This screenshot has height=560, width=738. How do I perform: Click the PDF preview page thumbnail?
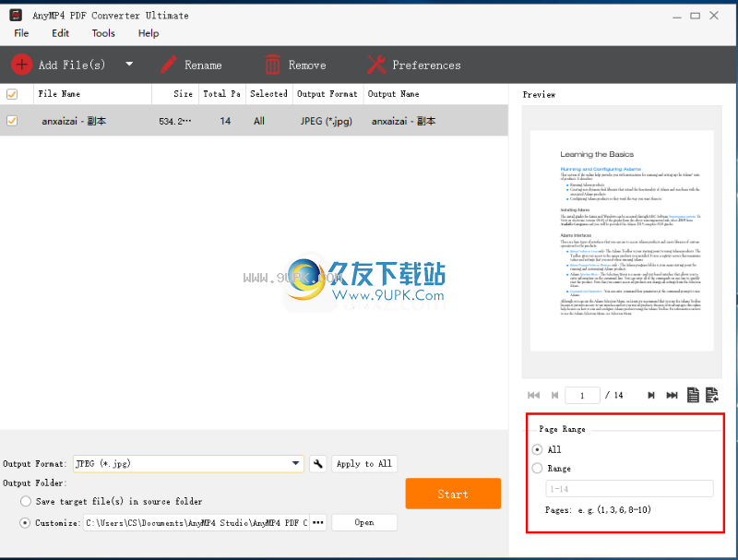point(622,241)
